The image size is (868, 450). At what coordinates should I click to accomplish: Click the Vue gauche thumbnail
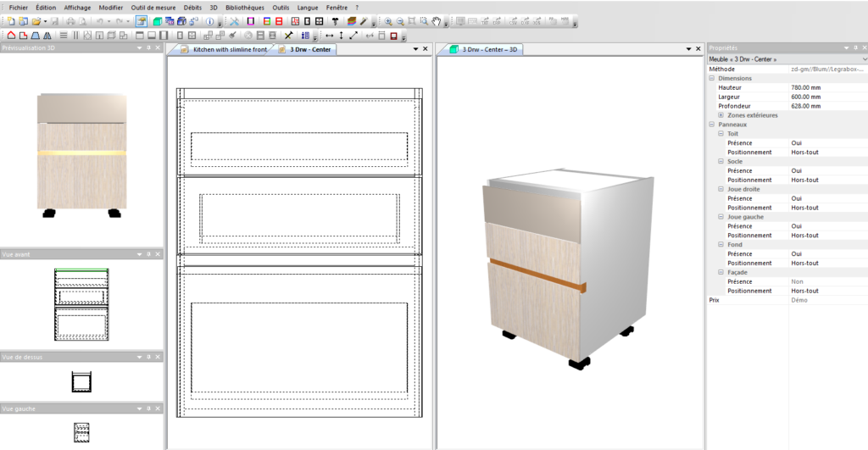tap(81, 432)
